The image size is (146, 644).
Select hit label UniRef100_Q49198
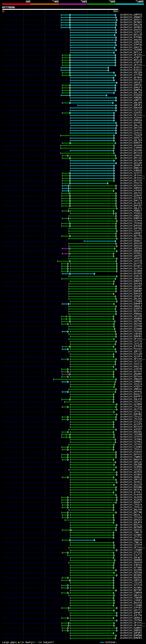click(131, 279)
